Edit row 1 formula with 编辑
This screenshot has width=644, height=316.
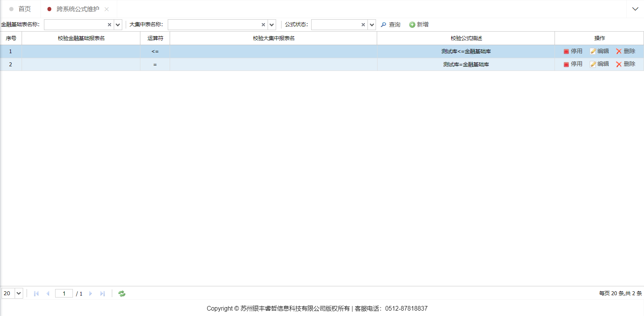pyautogui.click(x=600, y=51)
